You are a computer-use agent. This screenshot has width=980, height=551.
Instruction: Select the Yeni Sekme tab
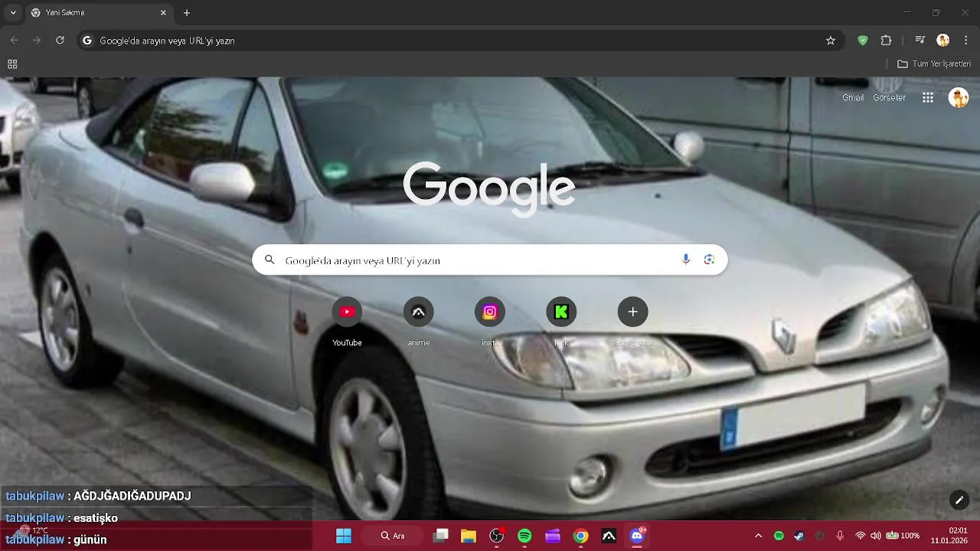click(100, 13)
